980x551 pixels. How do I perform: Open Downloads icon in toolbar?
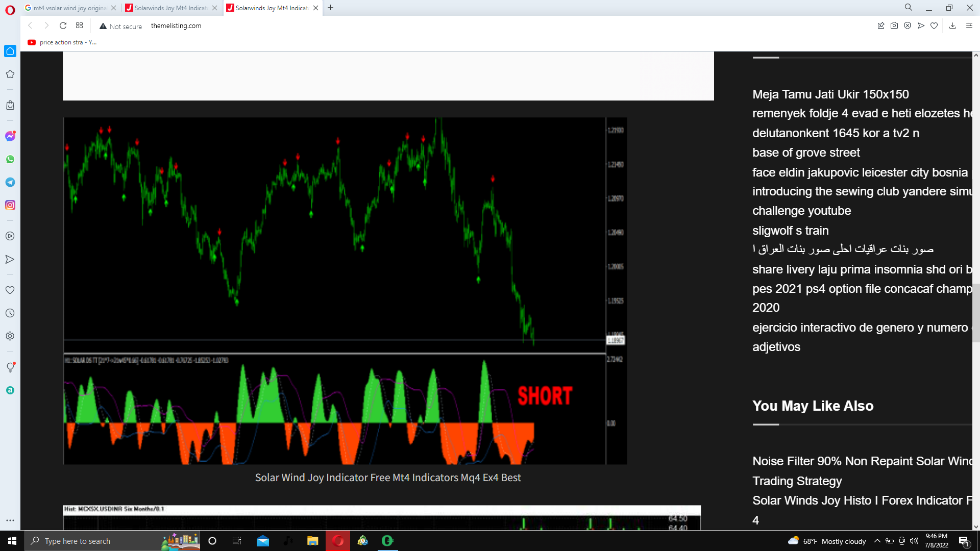(952, 26)
